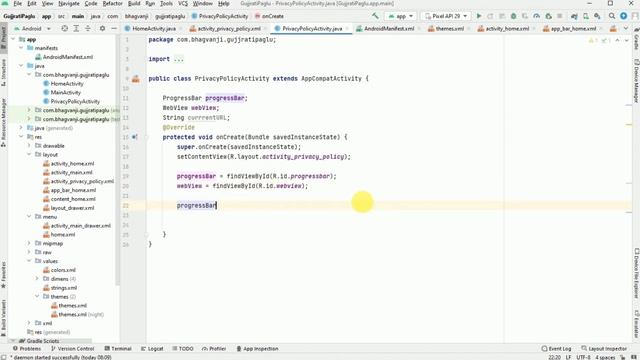Click UTF-8 encoding in status bar
This screenshot has height=360, width=640.
tap(583, 357)
